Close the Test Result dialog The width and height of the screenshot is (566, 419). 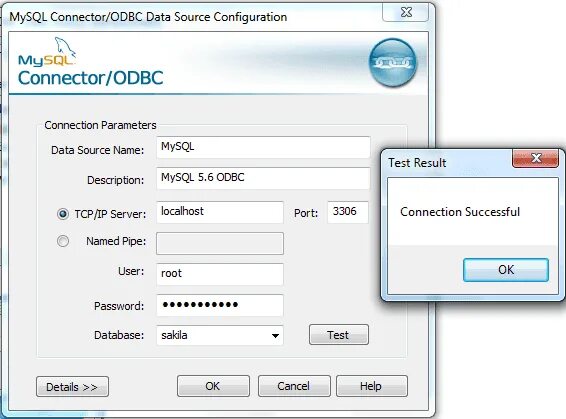pos(535,158)
